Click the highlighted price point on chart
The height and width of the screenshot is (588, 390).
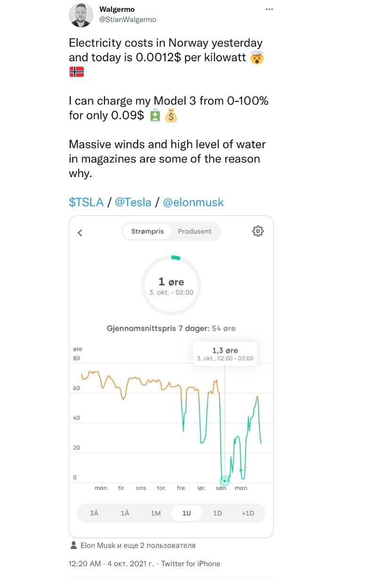pyautogui.click(x=225, y=481)
